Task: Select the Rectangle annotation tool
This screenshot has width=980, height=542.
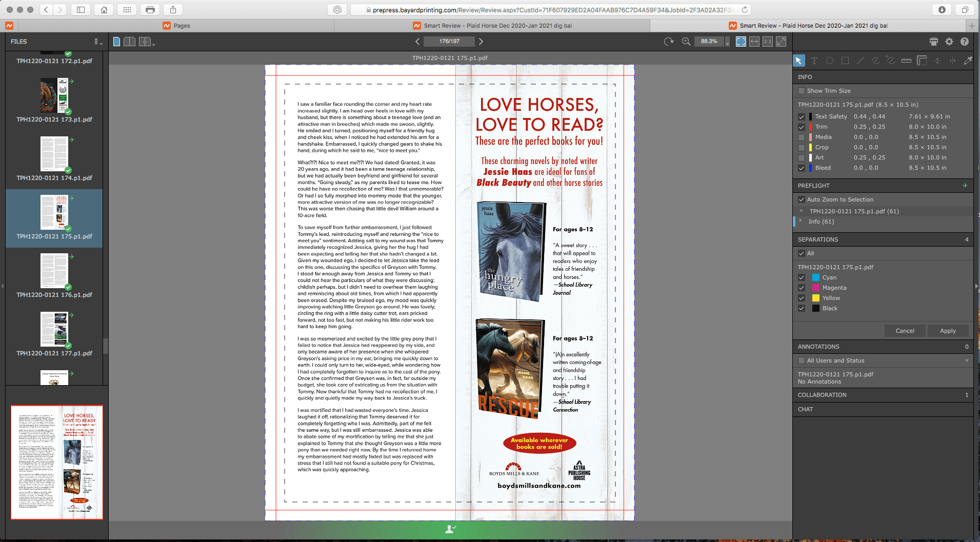Action: [x=845, y=61]
